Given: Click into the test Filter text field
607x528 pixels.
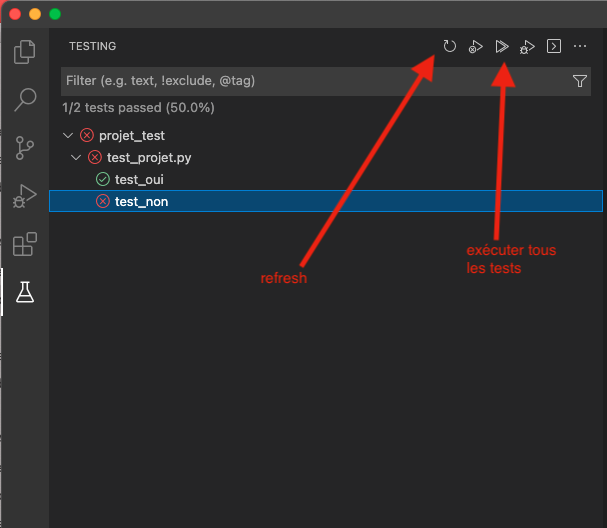Looking at the screenshot, I should pyautogui.click(x=316, y=81).
